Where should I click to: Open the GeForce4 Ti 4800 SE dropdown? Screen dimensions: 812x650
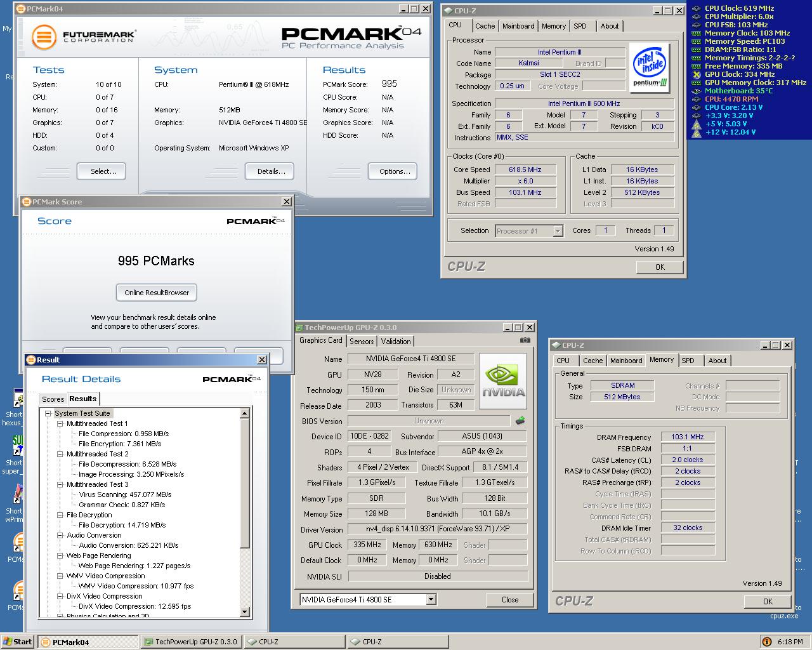pyautogui.click(x=431, y=599)
